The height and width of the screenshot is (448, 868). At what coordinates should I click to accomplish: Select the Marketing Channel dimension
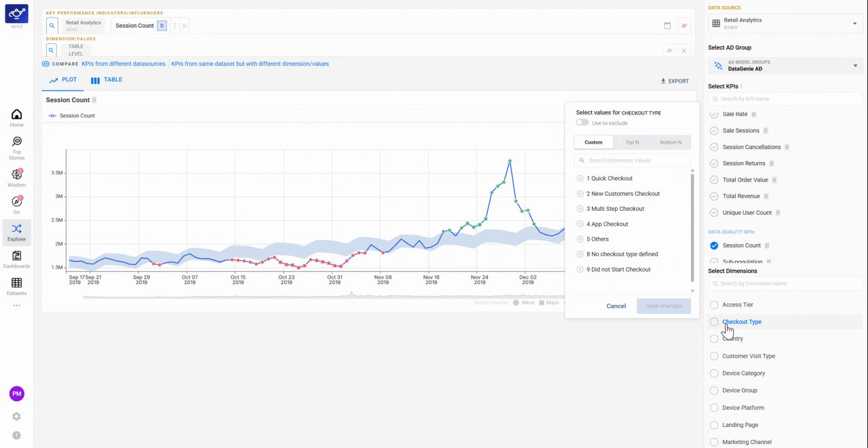pyautogui.click(x=714, y=442)
